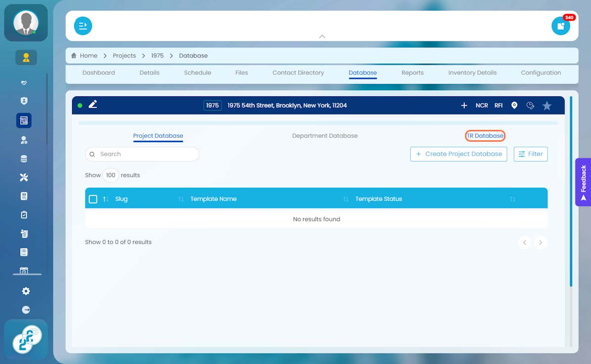The width and height of the screenshot is (591, 364).
Task: Open the Filter button
Action: 530,154
